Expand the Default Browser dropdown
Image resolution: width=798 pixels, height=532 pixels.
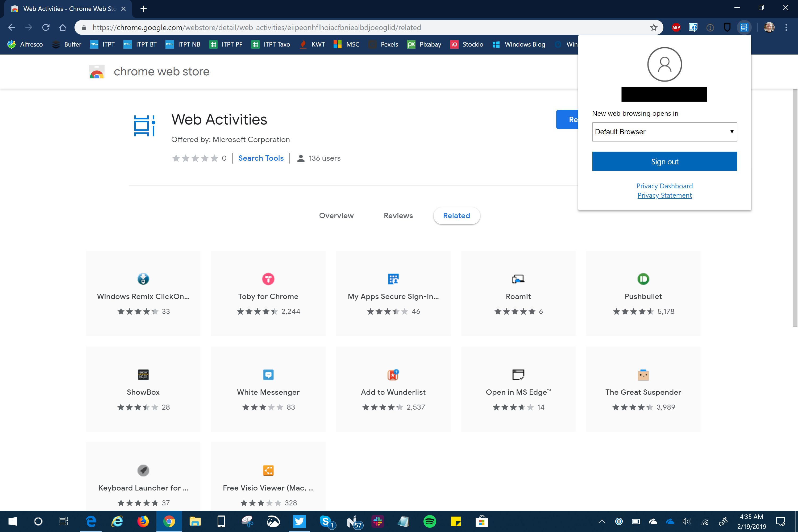tap(664, 132)
